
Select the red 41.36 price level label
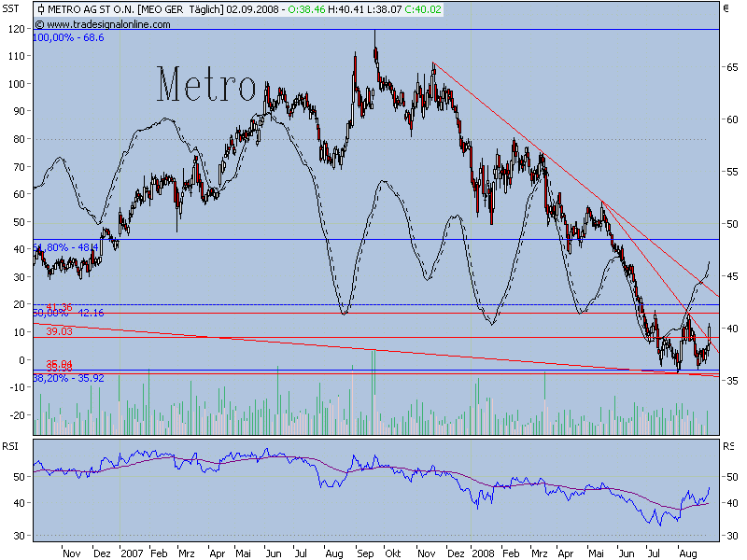click(x=59, y=306)
